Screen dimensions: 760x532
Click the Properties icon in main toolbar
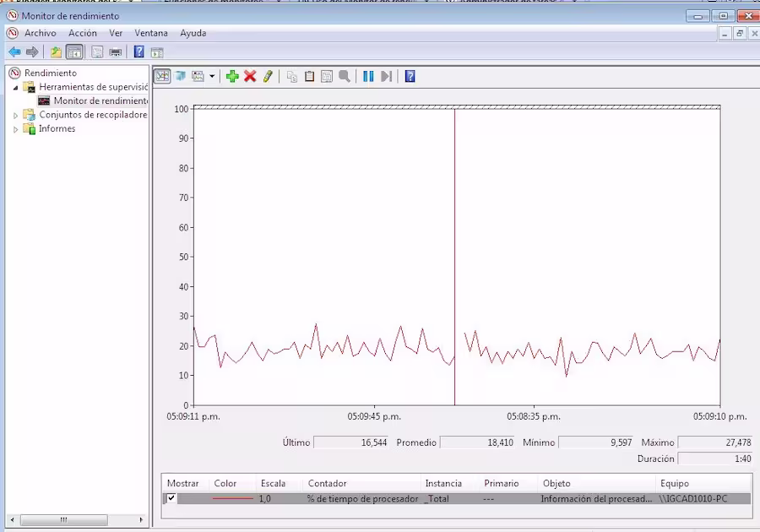click(x=97, y=52)
